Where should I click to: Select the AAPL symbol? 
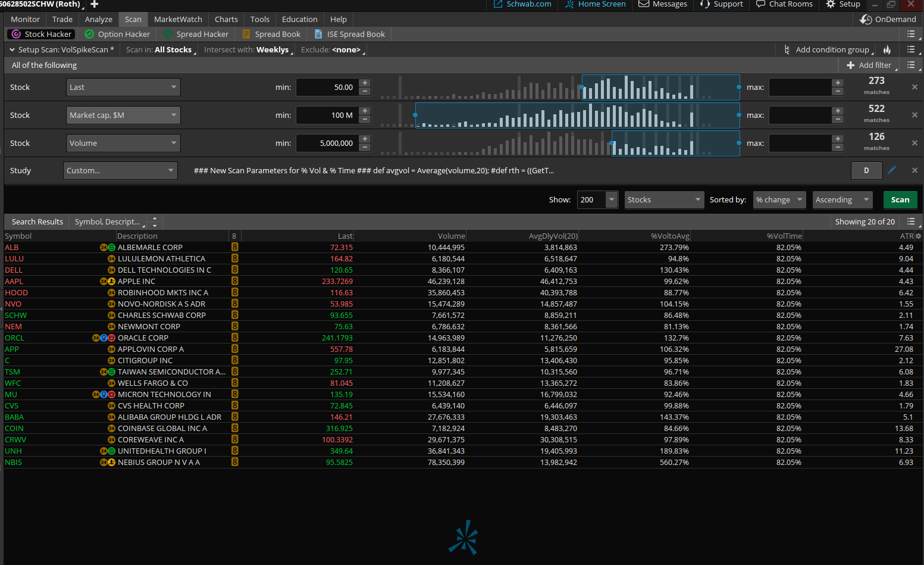pyautogui.click(x=14, y=282)
